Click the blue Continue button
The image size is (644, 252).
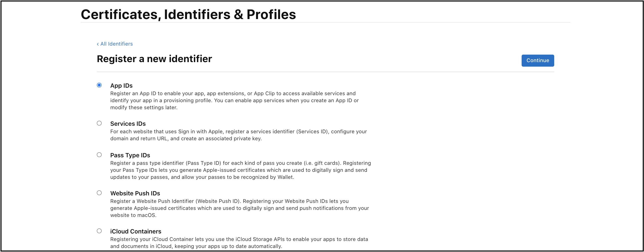(x=538, y=60)
